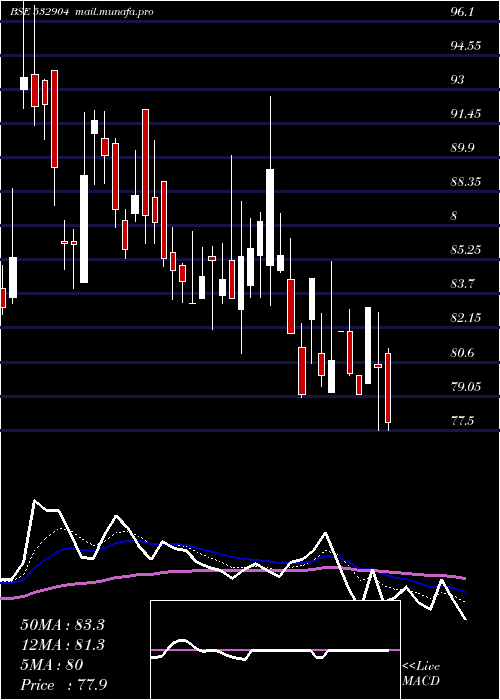Screen dimensions: 500x700
Task: Click the 96.1 price axis label
Action: click(462, 12)
